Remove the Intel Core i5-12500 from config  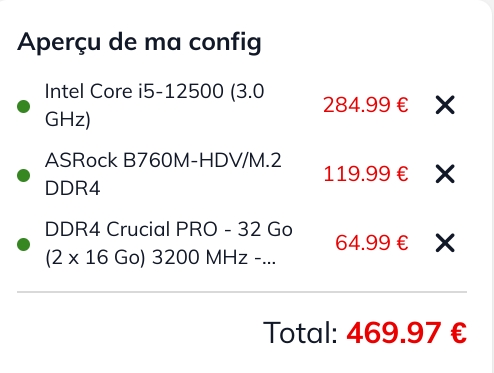[x=445, y=105]
